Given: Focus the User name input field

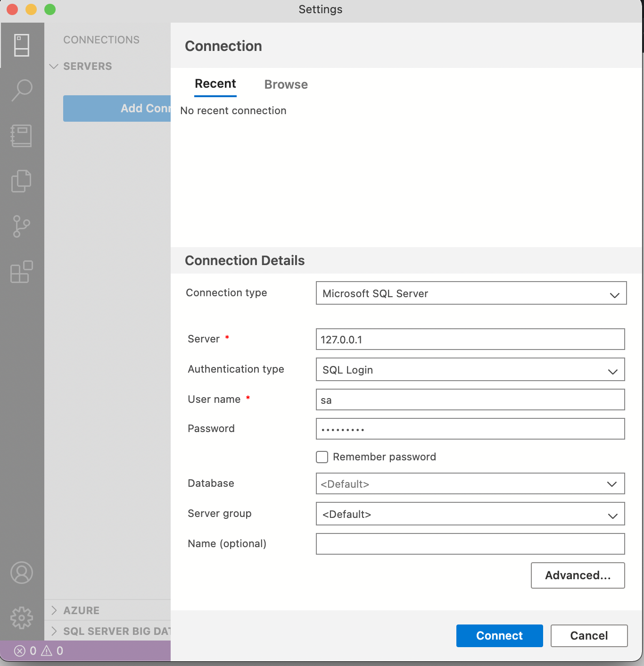Looking at the screenshot, I should [471, 400].
